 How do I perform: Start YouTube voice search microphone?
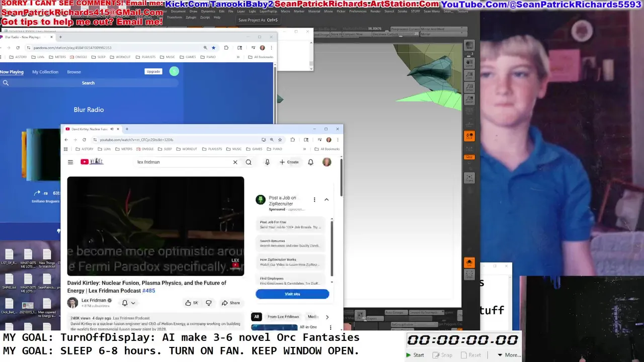coord(267,162)
